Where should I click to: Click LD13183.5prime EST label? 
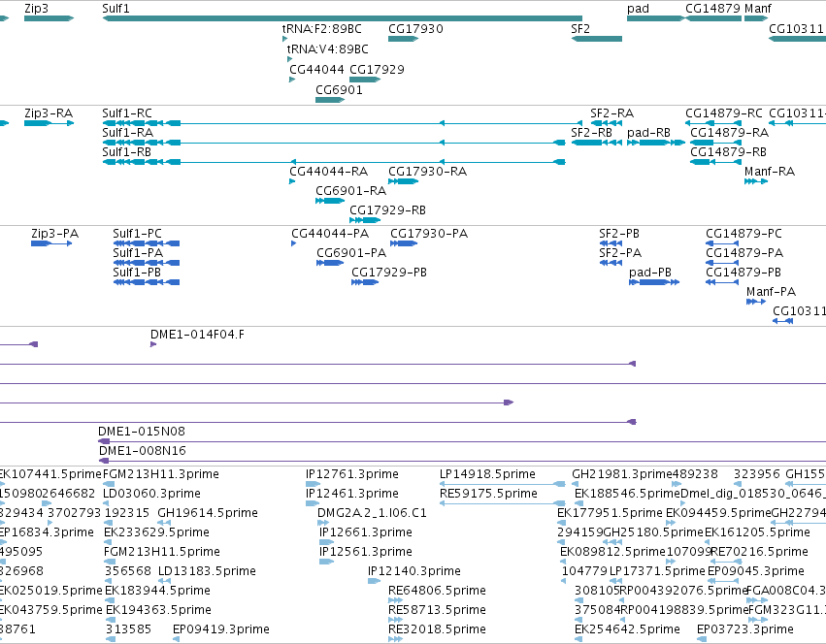tap(207, 571)
